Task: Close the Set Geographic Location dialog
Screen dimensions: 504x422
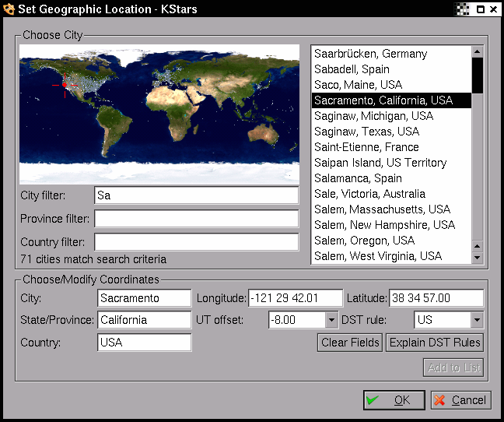Action: click(x=495, y=9)
